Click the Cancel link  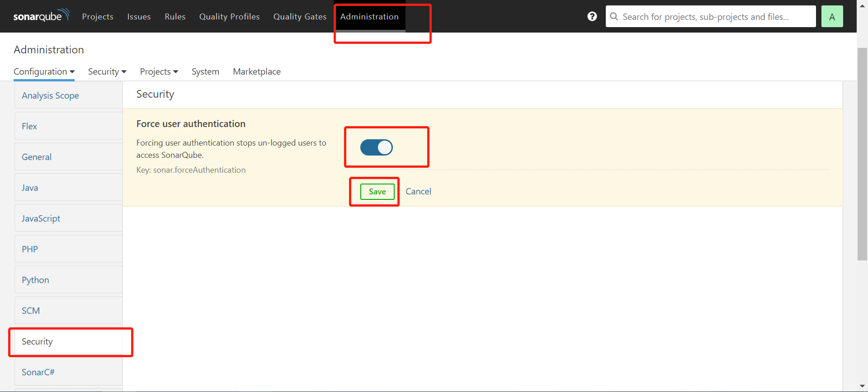[418, 192]
